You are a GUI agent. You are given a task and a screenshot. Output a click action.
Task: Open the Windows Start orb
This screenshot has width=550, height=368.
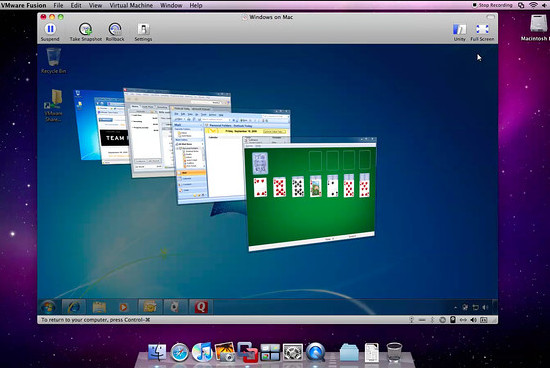48,307
